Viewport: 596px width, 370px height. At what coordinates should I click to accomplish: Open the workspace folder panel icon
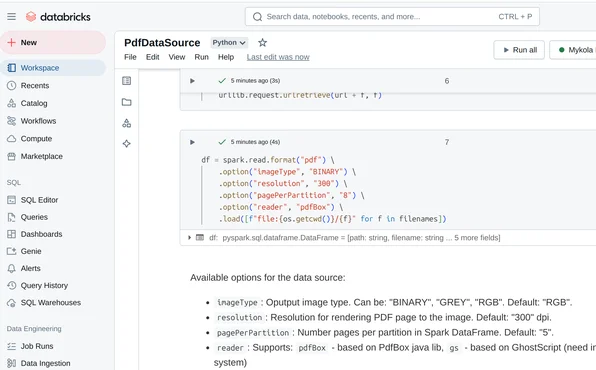coord(127,102)
